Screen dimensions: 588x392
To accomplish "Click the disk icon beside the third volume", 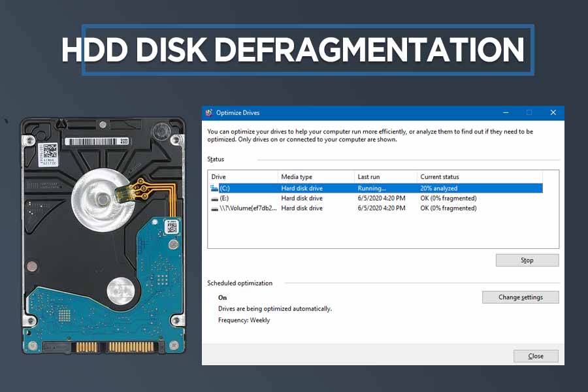I will (x=214, y=208).
